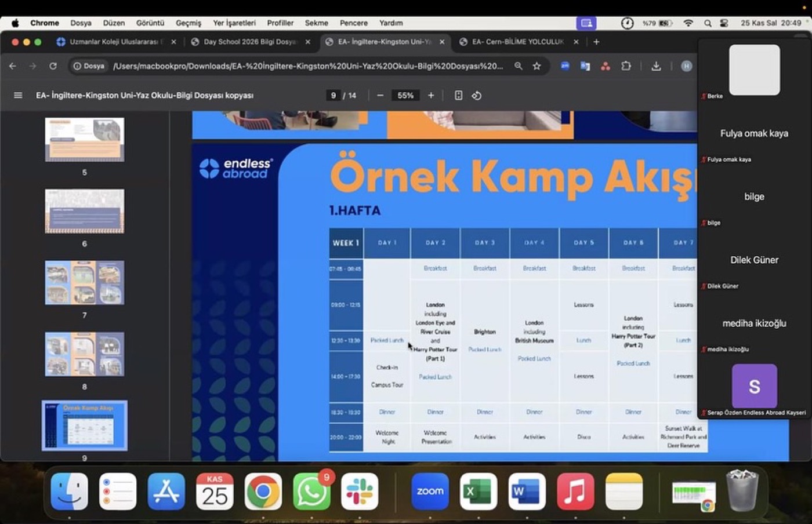
Task: Select page 9 Örnek Kamp Akışı thumbnail
Action: [x=85, y=425]
